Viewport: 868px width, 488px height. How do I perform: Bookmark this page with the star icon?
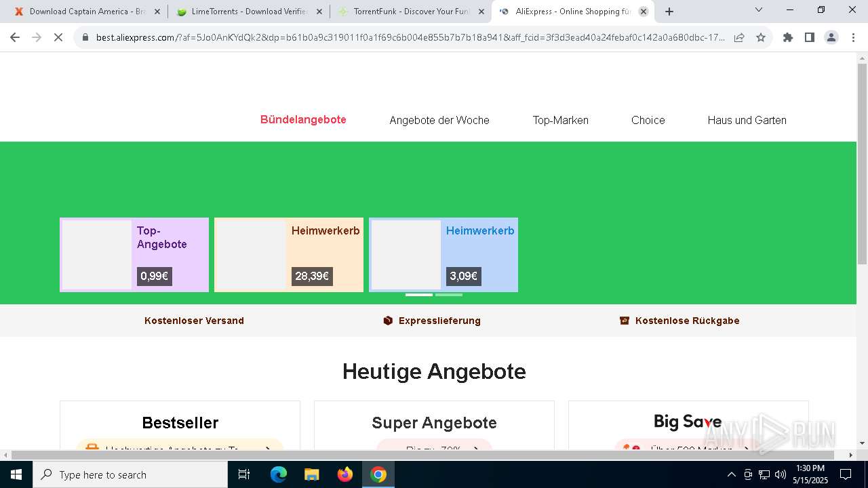coord(761,37)
